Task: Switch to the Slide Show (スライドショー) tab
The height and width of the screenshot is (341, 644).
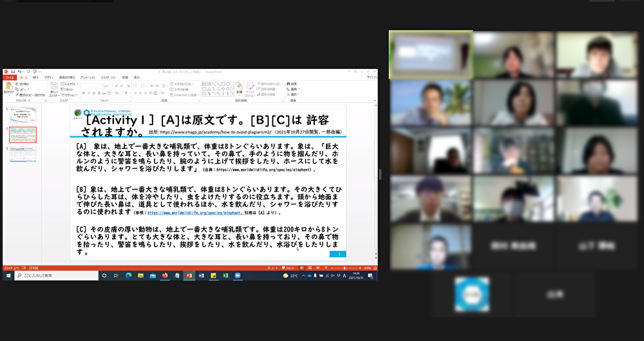Action: [x=109, y=77]
